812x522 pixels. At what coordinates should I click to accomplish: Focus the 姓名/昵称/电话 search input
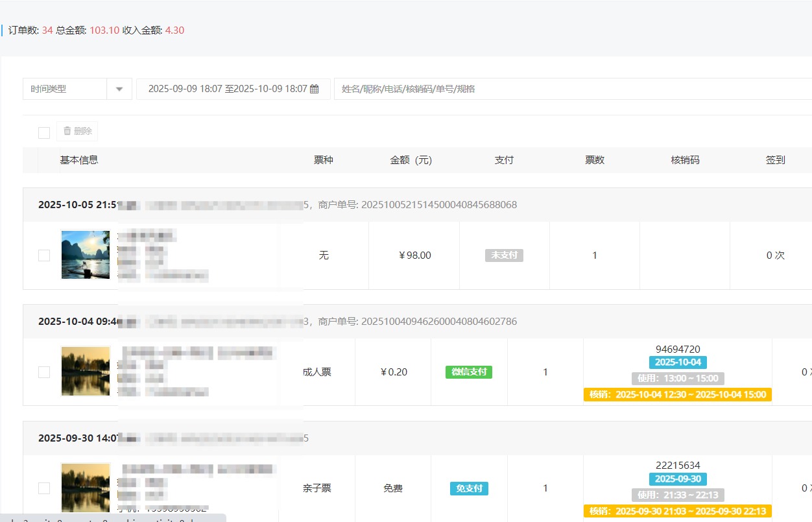571,89
